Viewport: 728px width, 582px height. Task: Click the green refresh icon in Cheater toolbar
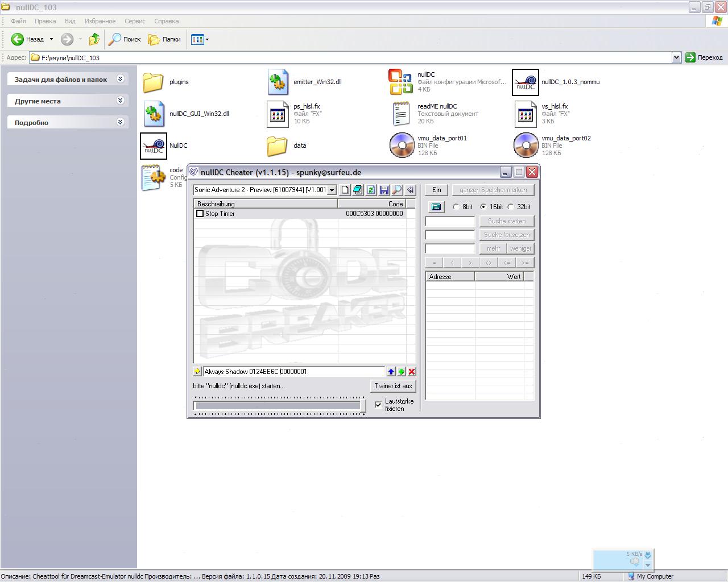point(371,190)
